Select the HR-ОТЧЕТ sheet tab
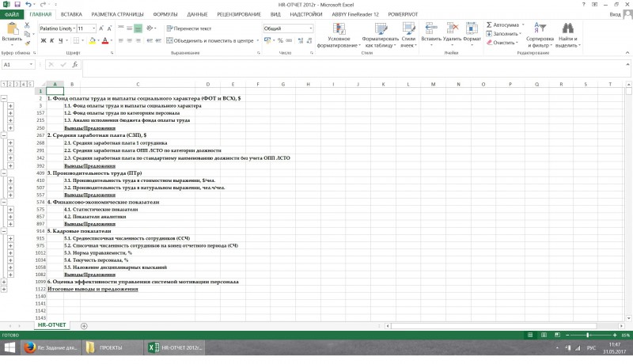Screen dimensions: 633x364 pos(51,325)
